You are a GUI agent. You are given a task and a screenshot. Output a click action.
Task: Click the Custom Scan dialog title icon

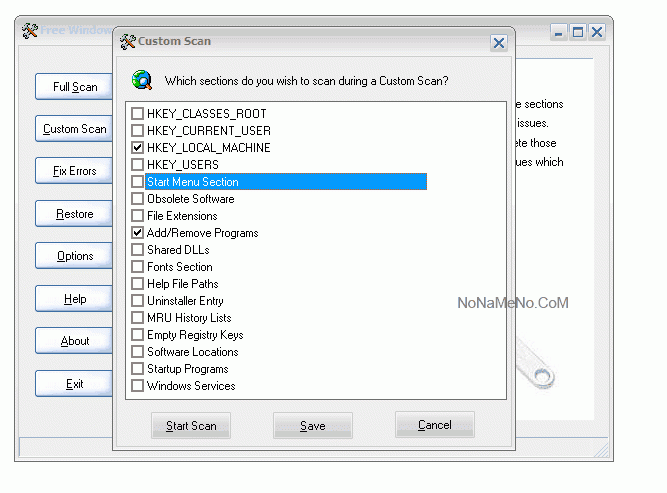pyautogui.click(x=127, y=42)
